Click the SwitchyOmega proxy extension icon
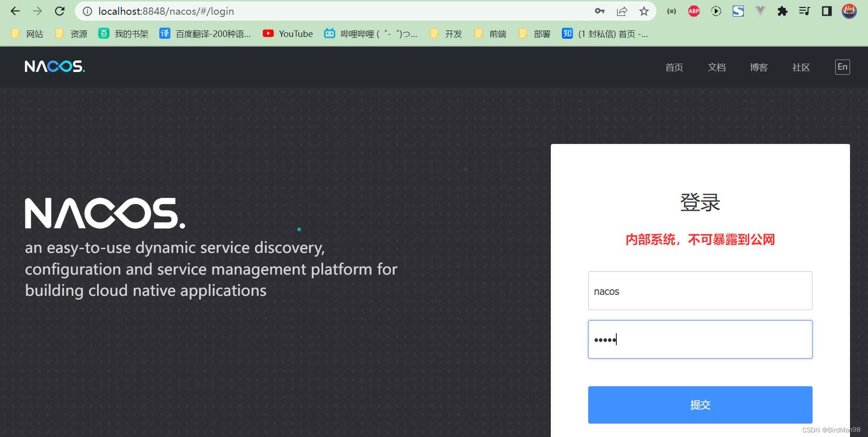Screen dimensions: 868x437 click(738, 11)
